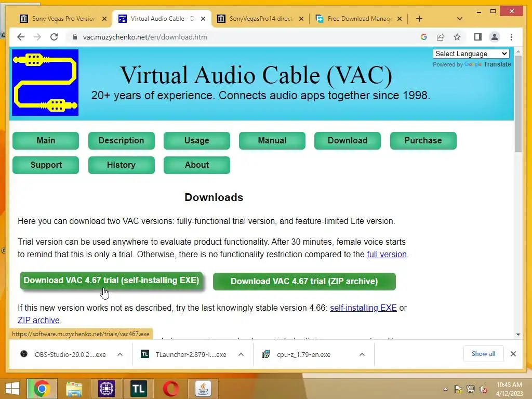
Task: Expand options for OBS-Studio download
Action: tap(120, 354)
